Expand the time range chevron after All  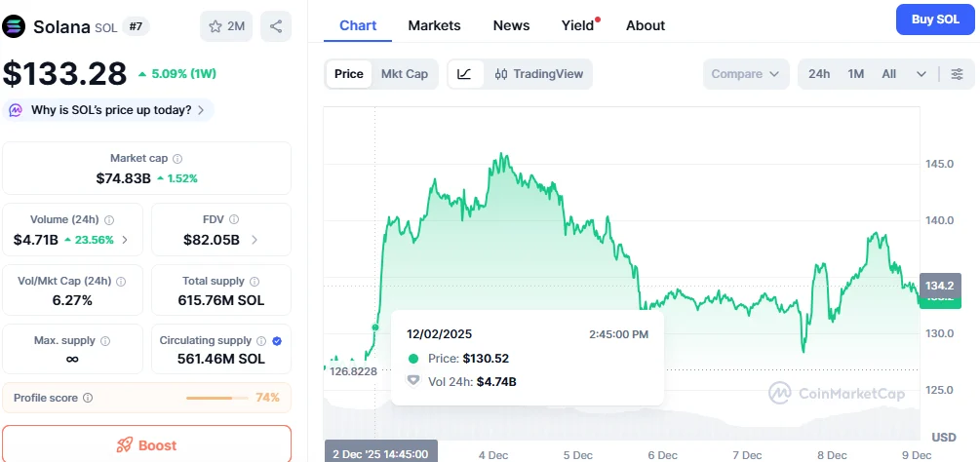921,74
